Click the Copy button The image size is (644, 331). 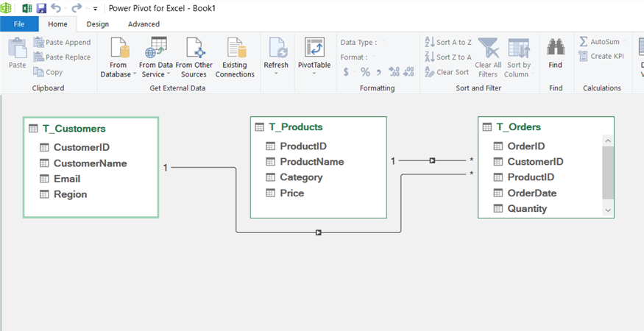(48, 72)
